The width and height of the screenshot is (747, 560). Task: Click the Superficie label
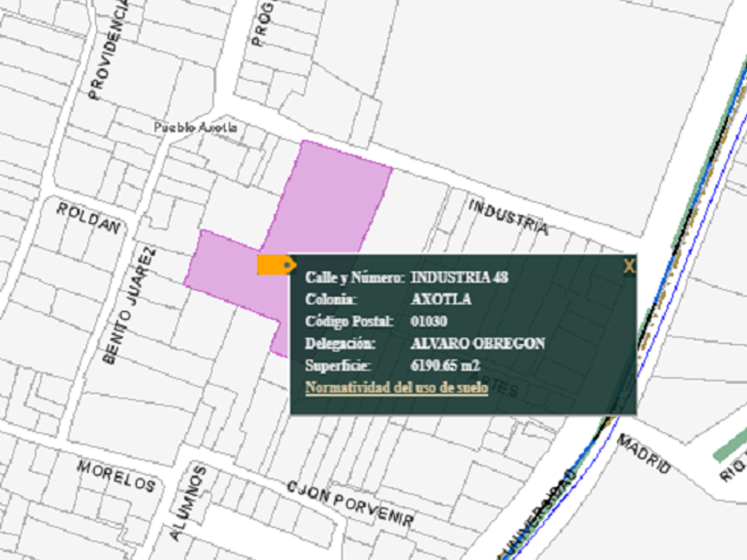point(338,365)
